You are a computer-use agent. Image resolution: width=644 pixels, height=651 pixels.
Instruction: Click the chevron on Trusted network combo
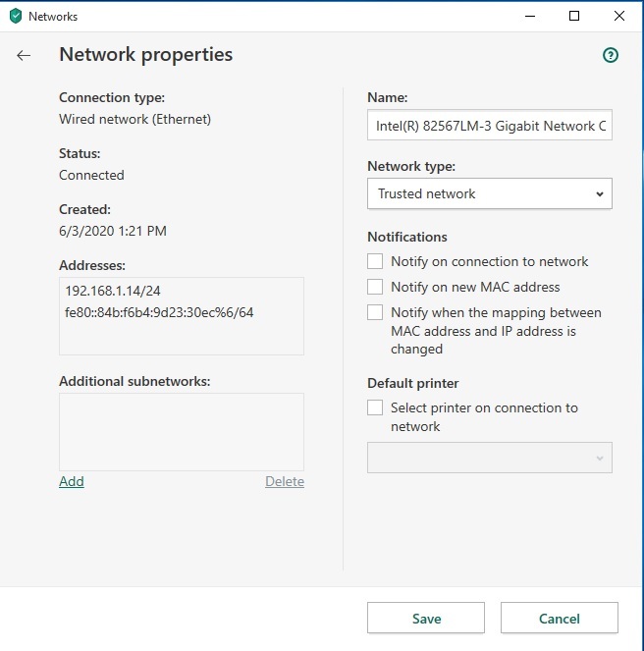click(x=600, y=193)
